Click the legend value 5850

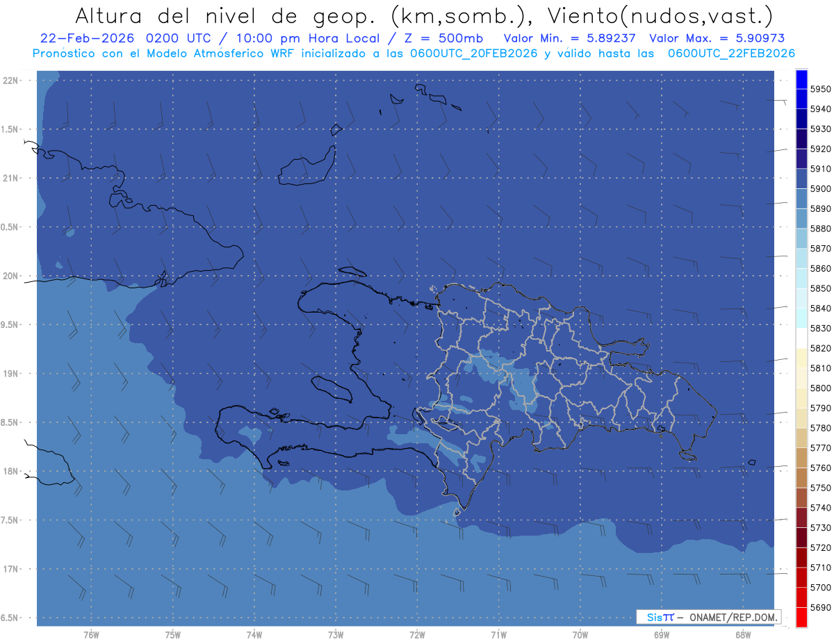(821, 288)
